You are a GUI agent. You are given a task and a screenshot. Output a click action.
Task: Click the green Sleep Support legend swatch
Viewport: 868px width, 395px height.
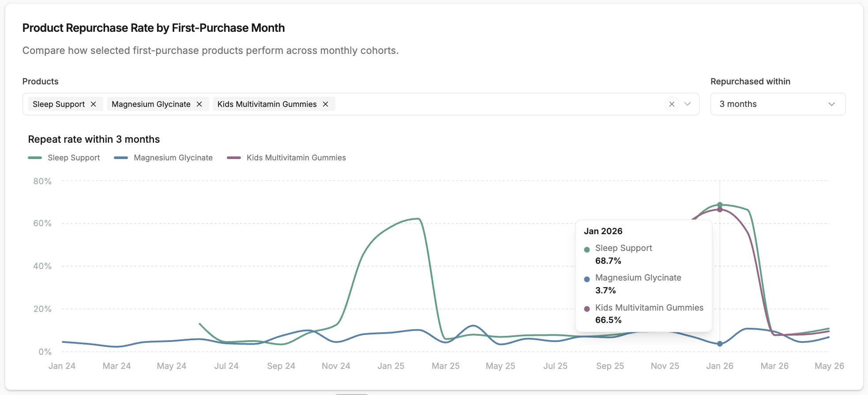[x=35, y=158]
